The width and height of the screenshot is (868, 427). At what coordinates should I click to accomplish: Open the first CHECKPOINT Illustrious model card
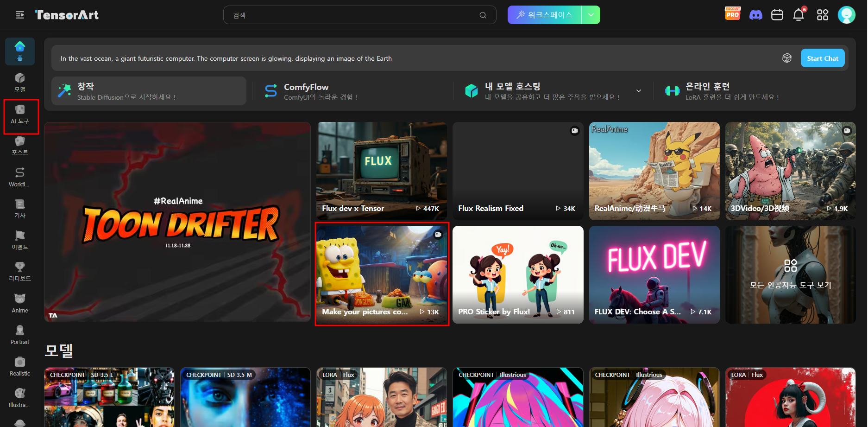pyautogui.click(x=518, y=397)
